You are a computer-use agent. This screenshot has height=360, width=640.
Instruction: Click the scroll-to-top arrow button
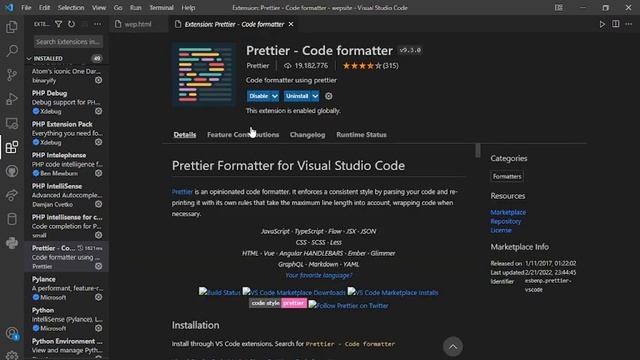tap(453, 347)
